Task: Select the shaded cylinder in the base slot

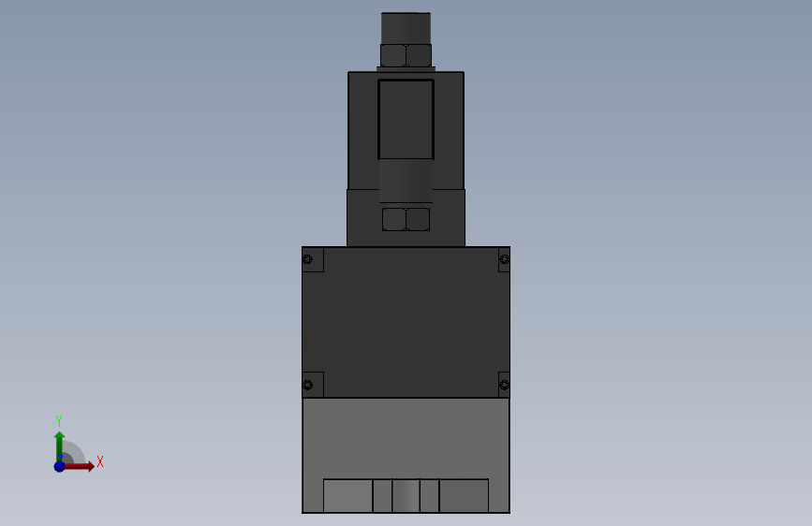Action: 406,496
